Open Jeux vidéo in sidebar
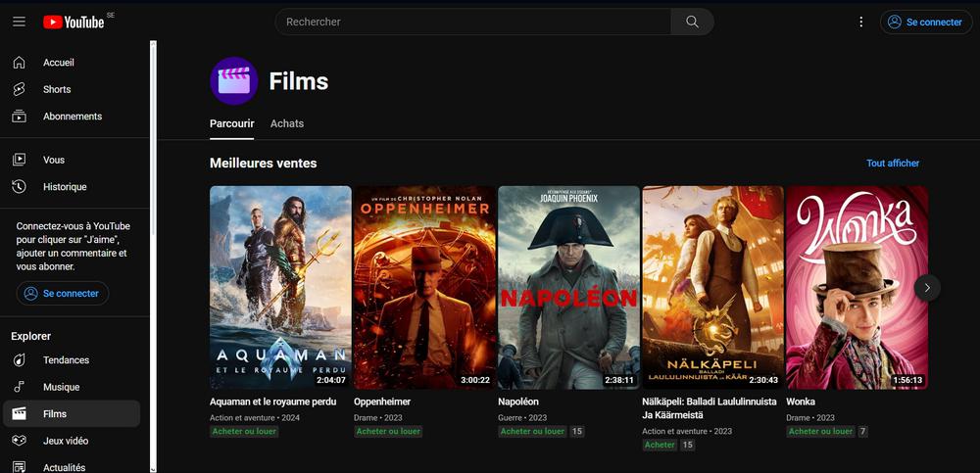980x473 pixels. coord(65,441)
